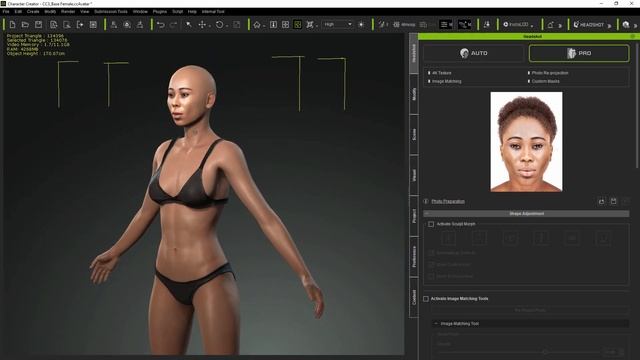640x360 pixels.
Task: Expand the Move tool dropdown arrow
Action: point(209,26)
